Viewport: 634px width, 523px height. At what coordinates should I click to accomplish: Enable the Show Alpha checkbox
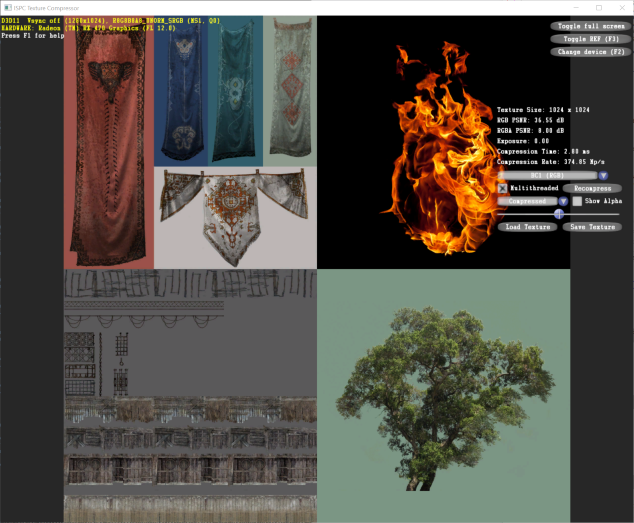(x=577, y=201)
